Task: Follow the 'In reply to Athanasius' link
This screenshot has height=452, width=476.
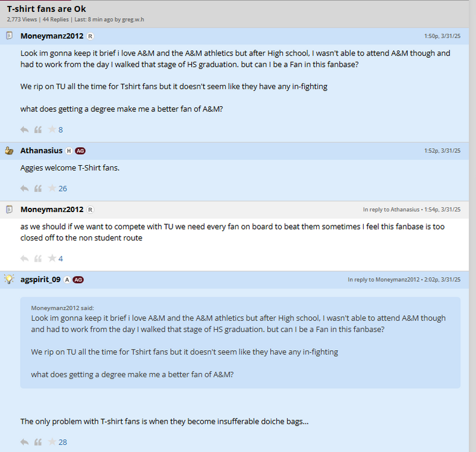Action: [x=390, y=210]
